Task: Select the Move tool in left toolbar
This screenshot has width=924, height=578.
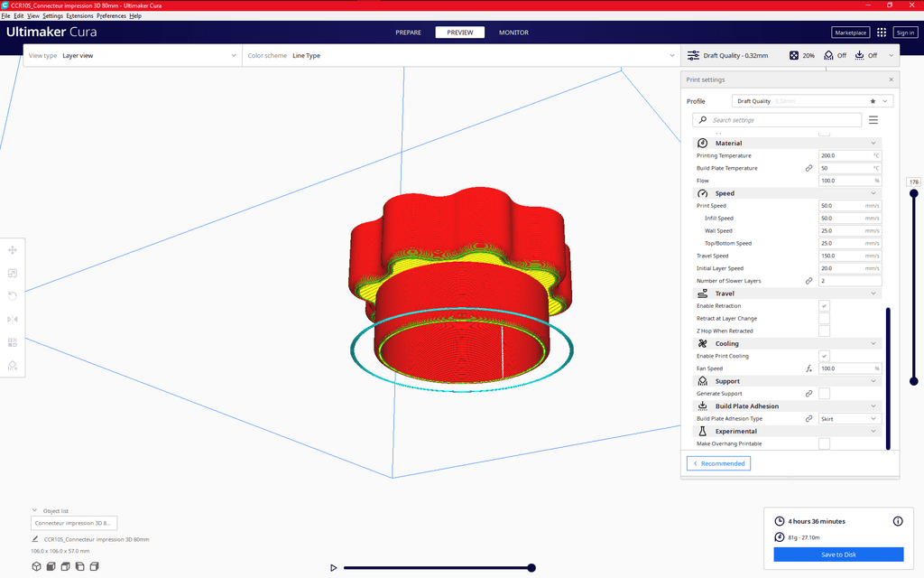Action: coord(13,250)
